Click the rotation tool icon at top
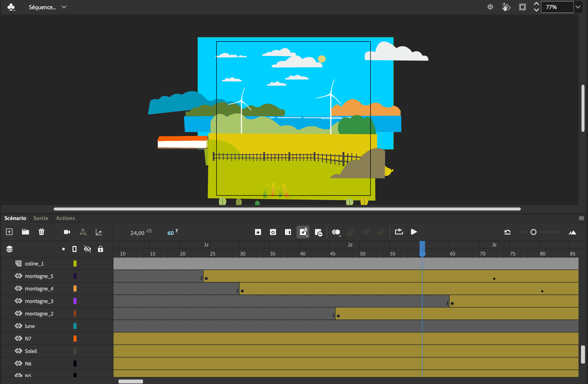The height and width of the screenshot is (384, 588). click(x=506, y=7)
